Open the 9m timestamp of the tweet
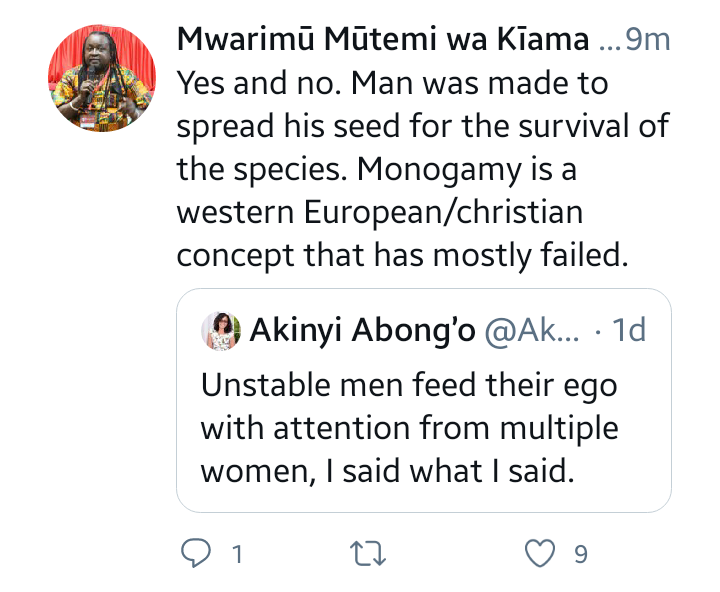 (x=648, y=39)
